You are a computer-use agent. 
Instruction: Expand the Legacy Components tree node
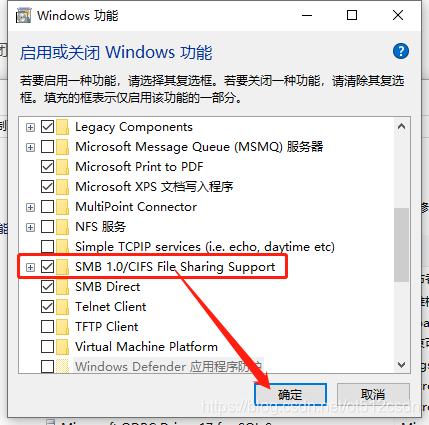click(30, 127)
